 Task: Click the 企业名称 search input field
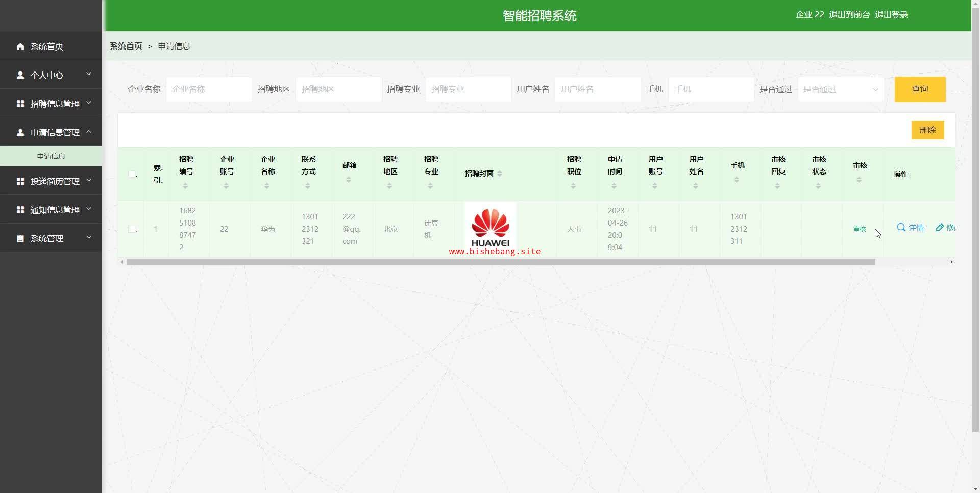tap(209, 89)
